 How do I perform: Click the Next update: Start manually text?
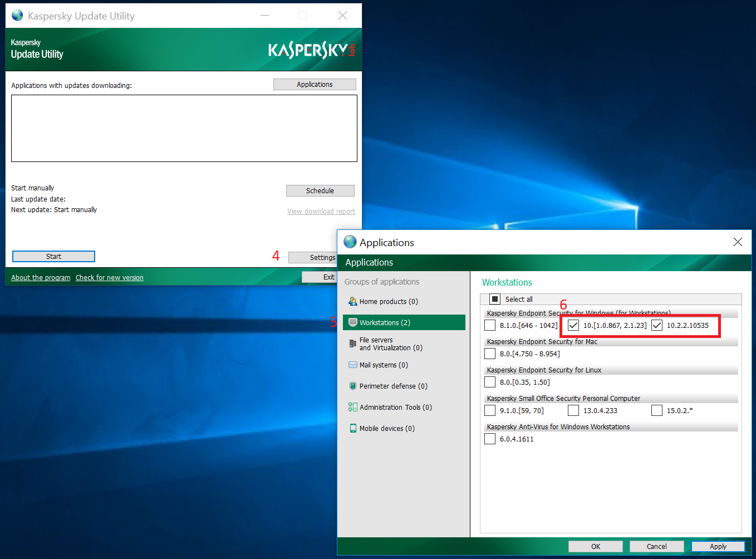54,209
